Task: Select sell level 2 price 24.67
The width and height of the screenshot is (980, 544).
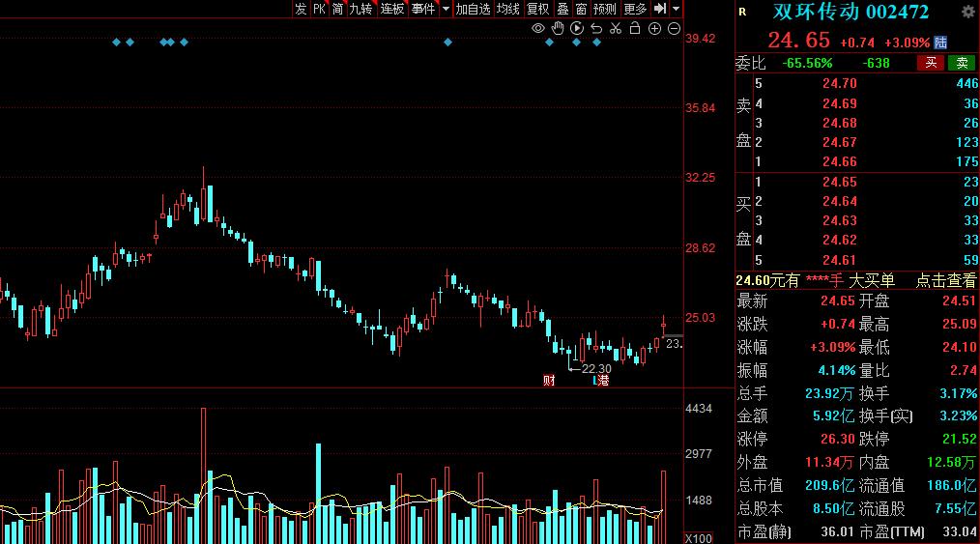Action: tap(839, 142)
